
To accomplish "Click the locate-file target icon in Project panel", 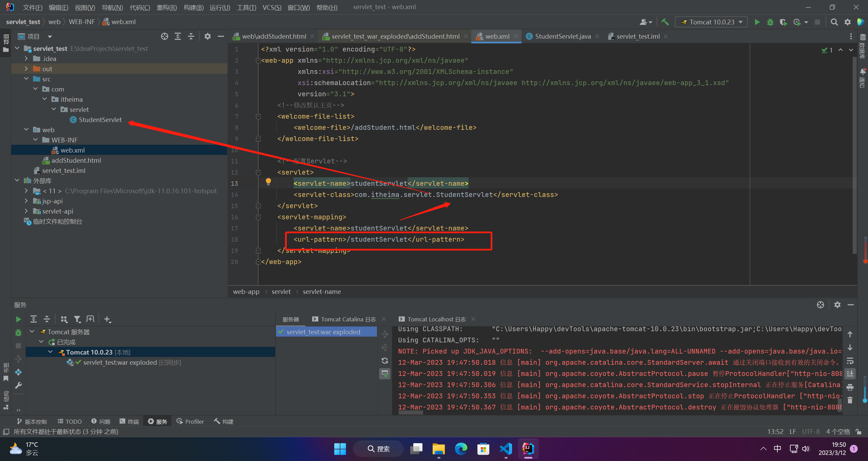I will point(164,36).
